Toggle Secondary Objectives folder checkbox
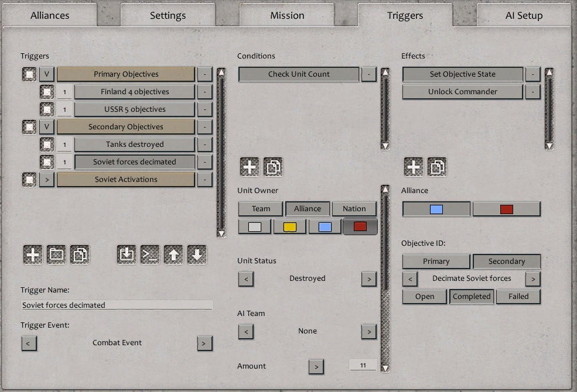The height and width of the screenshot is (392, 577). click(29, 127)
